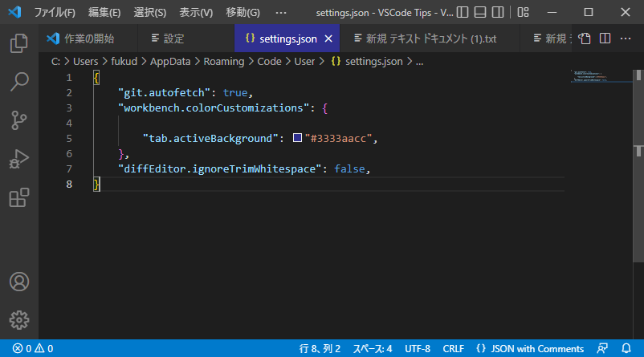Click the VS Code logo in title bar
The height and width of the screenshot is (357, 644).
tap(14, 12)
